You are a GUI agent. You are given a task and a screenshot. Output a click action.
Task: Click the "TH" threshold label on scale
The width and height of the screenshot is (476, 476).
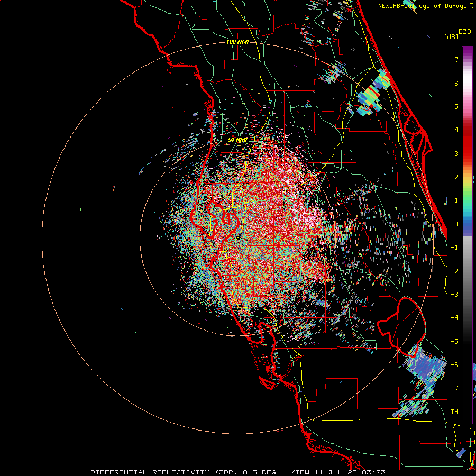(454, 412)
